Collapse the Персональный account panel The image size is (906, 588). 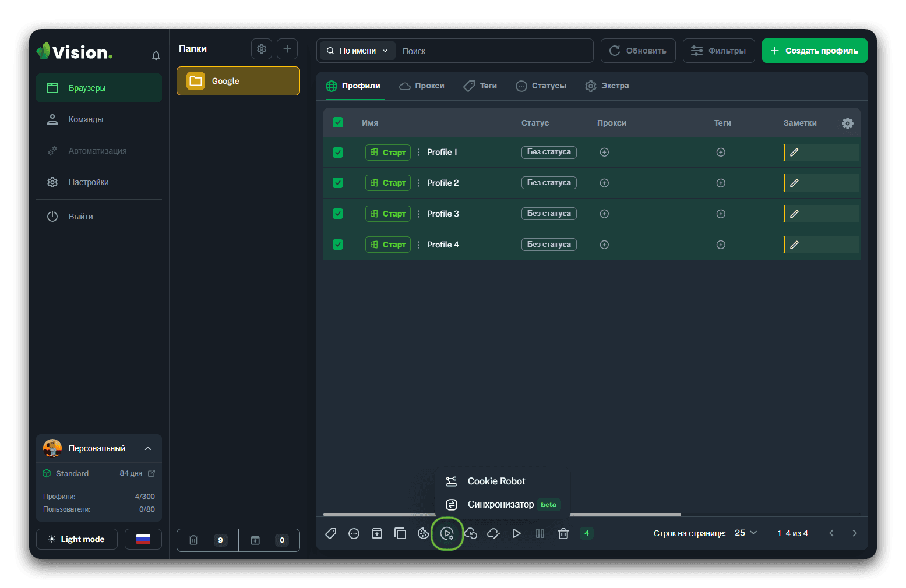pos(148,448)
